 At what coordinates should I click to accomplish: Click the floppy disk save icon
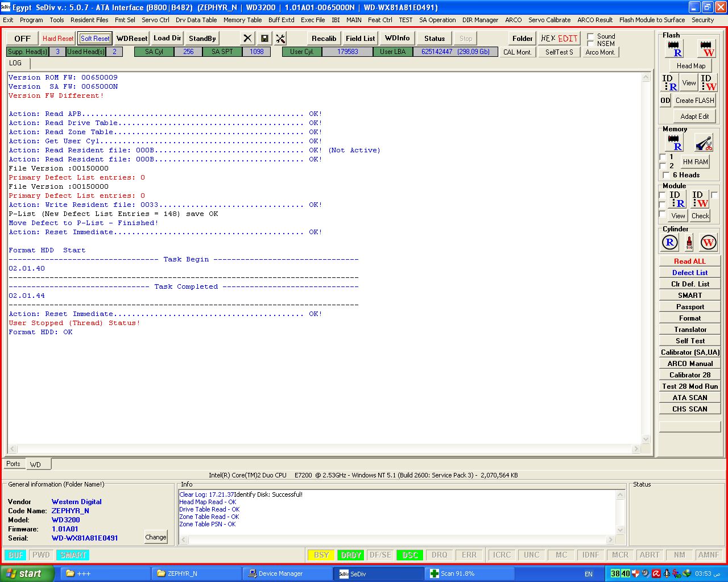click(x=264, y=38)
